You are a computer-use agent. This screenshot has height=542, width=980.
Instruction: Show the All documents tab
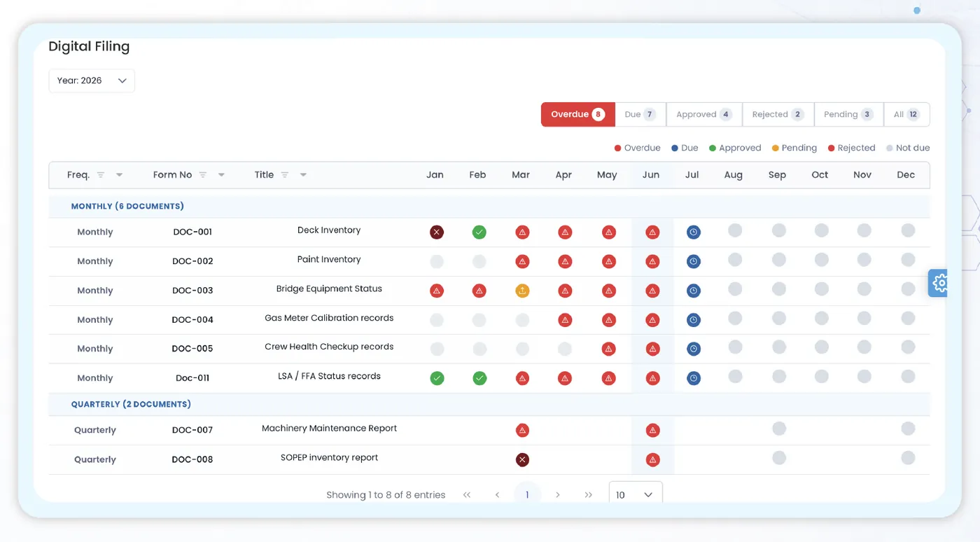pyautogui.click(x=907, y=114)
